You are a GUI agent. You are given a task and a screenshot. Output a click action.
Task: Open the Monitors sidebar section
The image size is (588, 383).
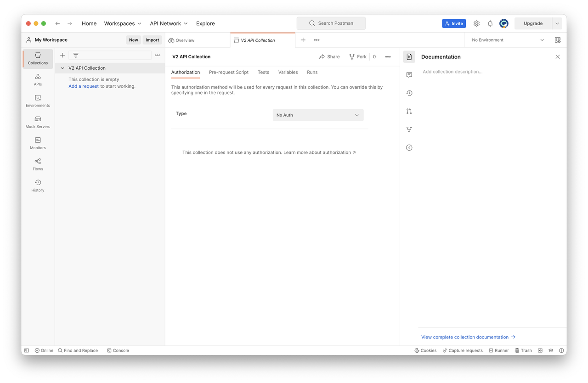38,143
